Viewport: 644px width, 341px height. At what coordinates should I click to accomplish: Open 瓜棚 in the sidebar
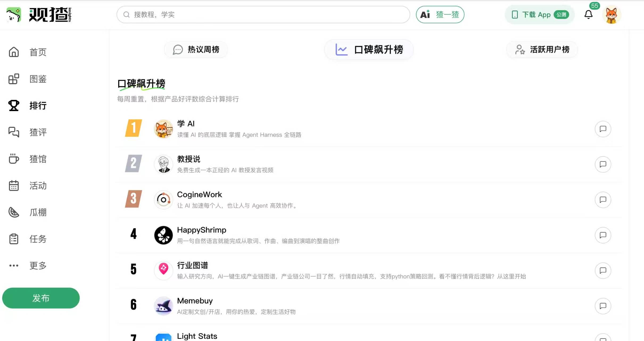(x=38, y=212)
